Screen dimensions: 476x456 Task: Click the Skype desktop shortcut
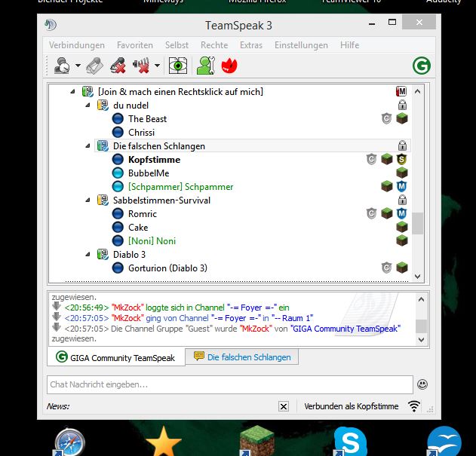click(349, 441)
